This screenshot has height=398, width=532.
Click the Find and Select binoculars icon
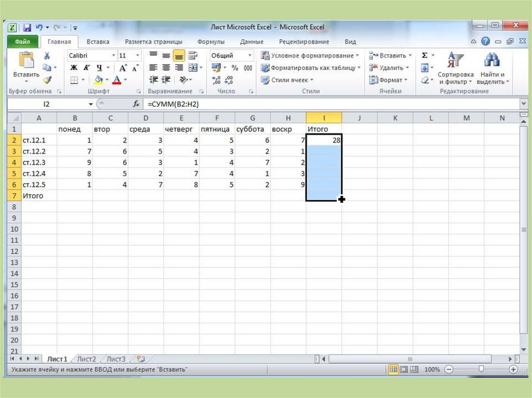(491, 61)
